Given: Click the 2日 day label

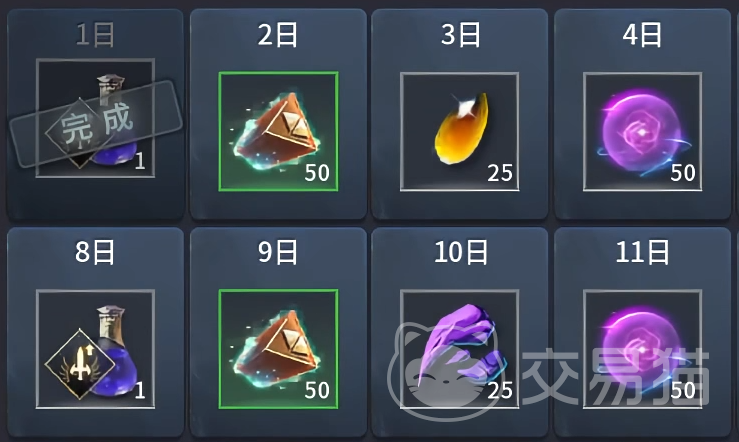Looking at the screenshot, I should (278, 35).
